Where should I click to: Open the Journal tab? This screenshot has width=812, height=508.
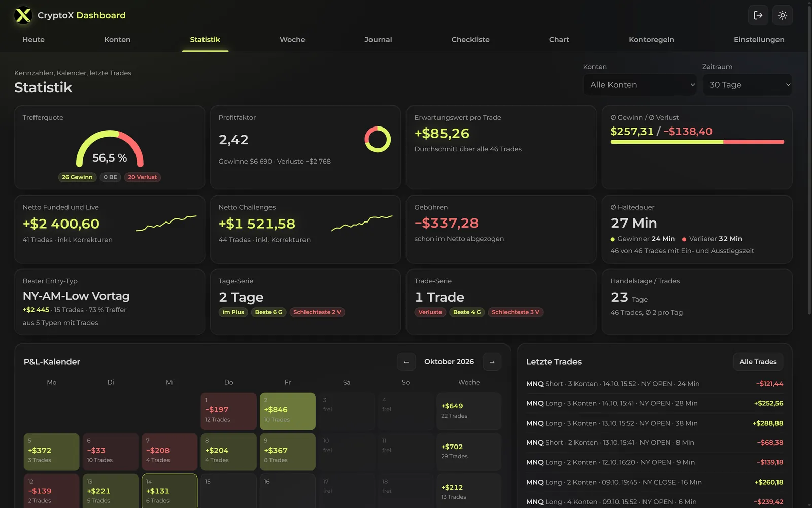click(x=378, y=39)
